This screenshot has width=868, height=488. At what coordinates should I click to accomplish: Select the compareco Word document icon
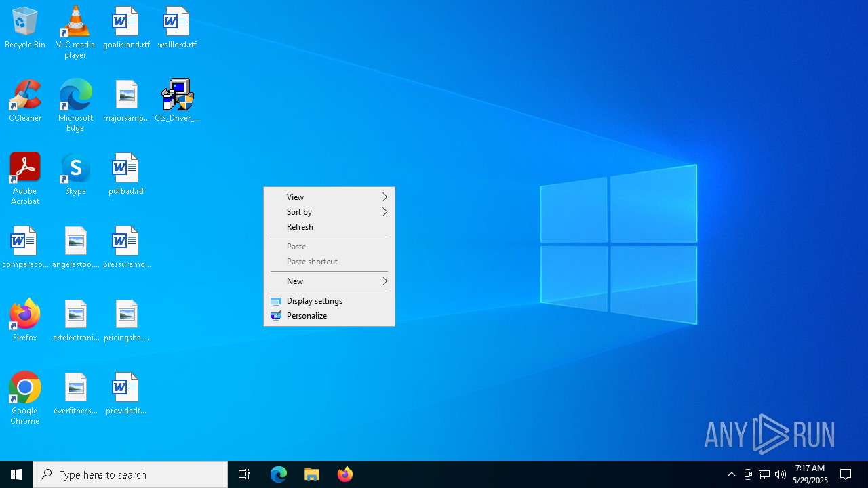(x=25, y=247)
